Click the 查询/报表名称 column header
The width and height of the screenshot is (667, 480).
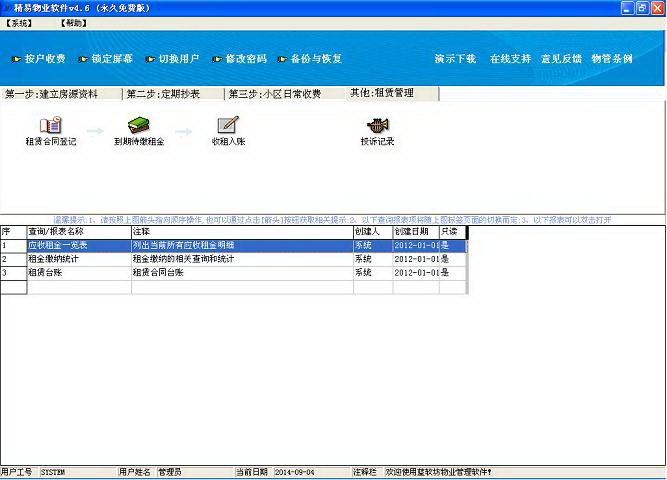pos(79,232)
